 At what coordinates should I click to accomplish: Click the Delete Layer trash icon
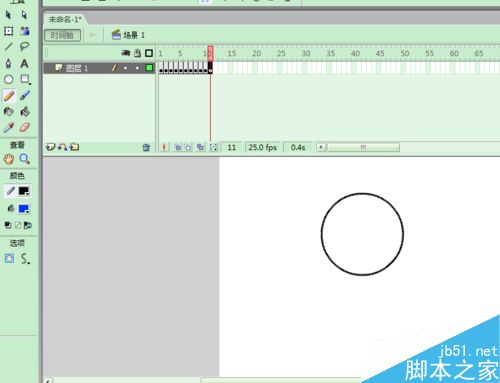pos(146,147)
